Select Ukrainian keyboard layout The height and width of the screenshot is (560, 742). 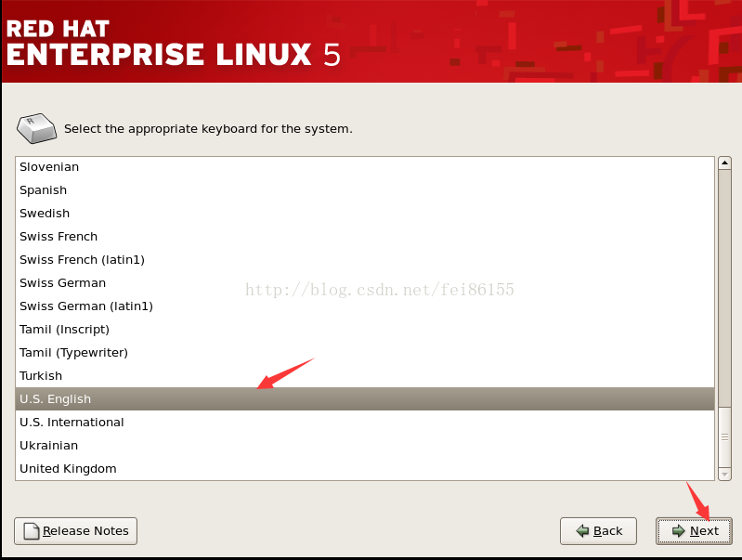tap(364, 446)
